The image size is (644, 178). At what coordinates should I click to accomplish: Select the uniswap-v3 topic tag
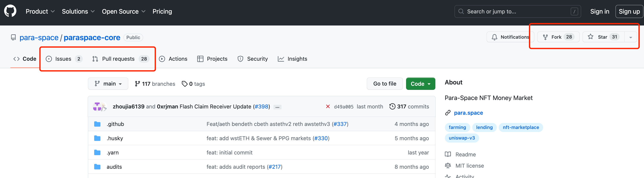coord(462,138)
